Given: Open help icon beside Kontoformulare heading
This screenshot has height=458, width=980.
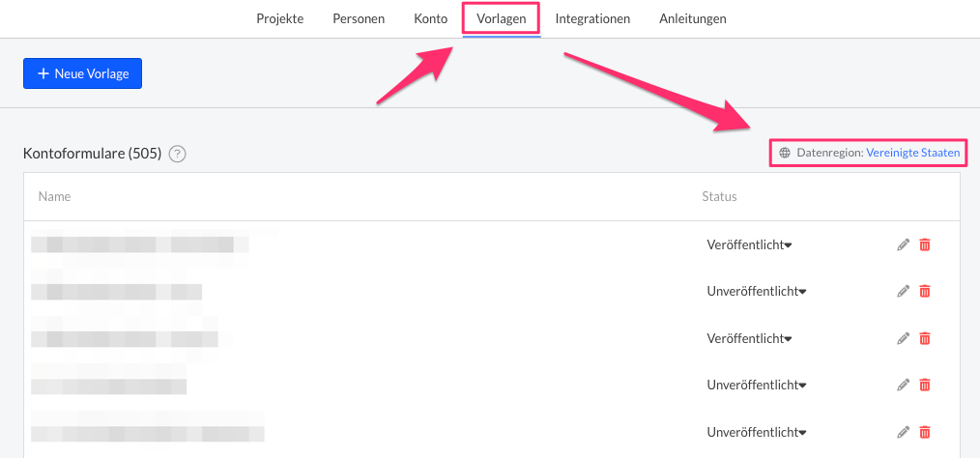Looking at the screenshot, I should click(x=177, y=154).
